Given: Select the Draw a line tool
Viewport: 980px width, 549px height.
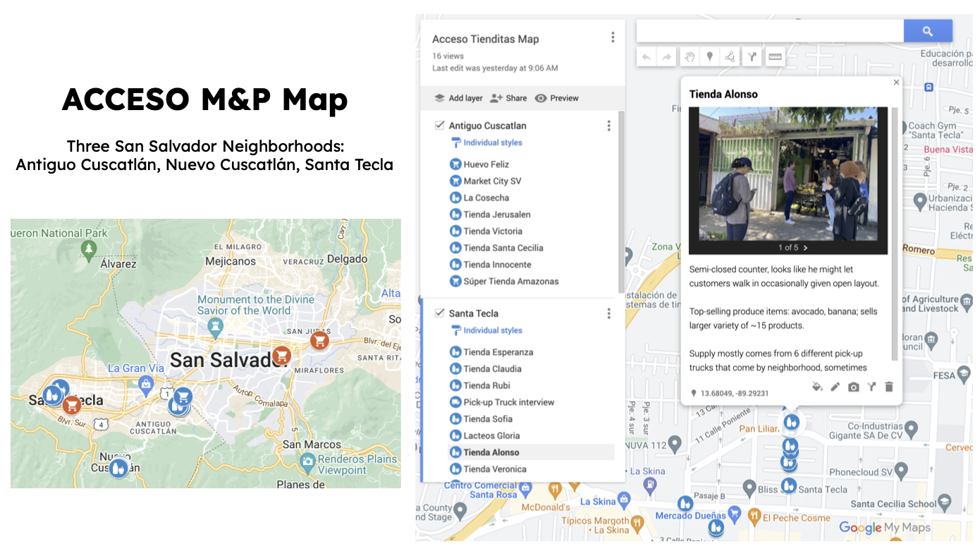Looking at the screenshot, I should pyautogui.click(x=730, y=57).
